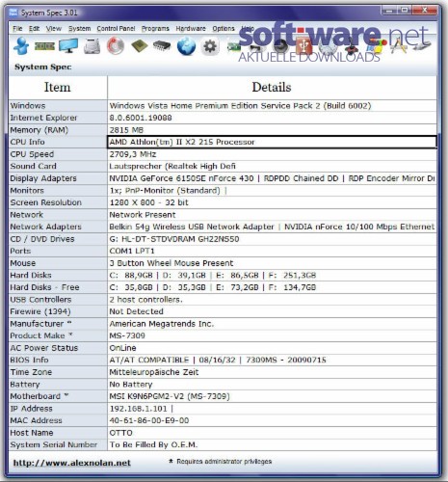This screenshot has width=448, height=482.
Task: Select the Display Adapters row label
Action: (43, 178)
